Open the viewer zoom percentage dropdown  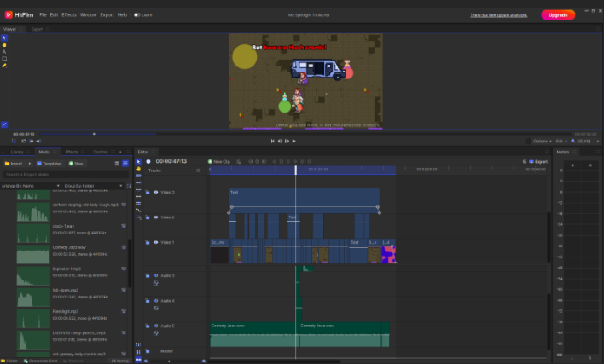click(x=585, y=142)
